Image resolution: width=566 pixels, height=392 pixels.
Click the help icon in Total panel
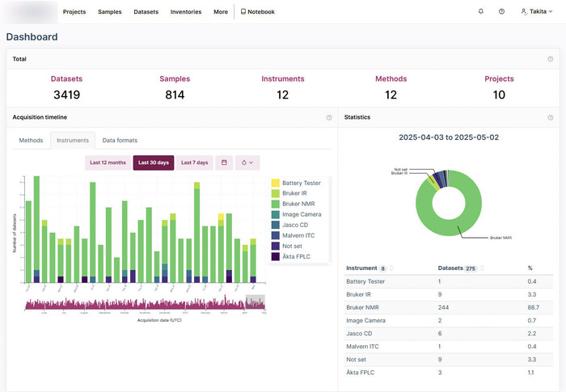click(551, 59)
